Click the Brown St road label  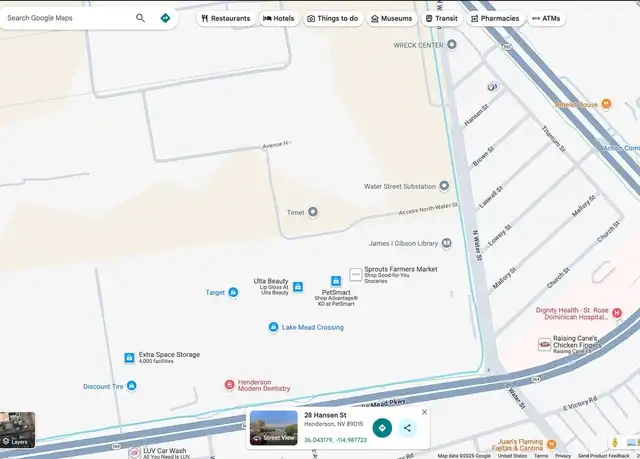coord(483,156)
